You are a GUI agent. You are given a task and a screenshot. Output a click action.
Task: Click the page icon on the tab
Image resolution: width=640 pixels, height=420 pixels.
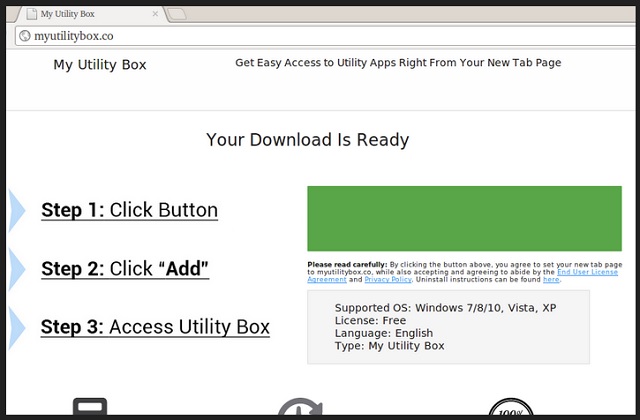coord(31,14)
